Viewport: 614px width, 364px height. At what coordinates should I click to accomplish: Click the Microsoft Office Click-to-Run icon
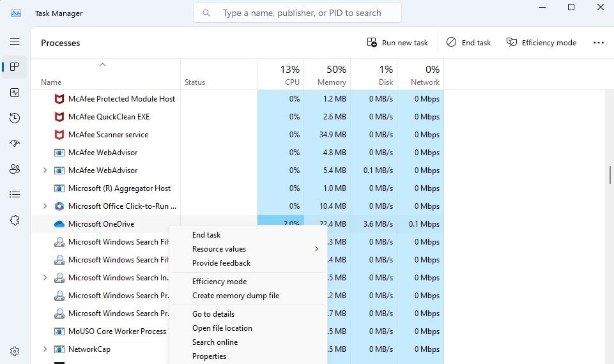[59, 206]
